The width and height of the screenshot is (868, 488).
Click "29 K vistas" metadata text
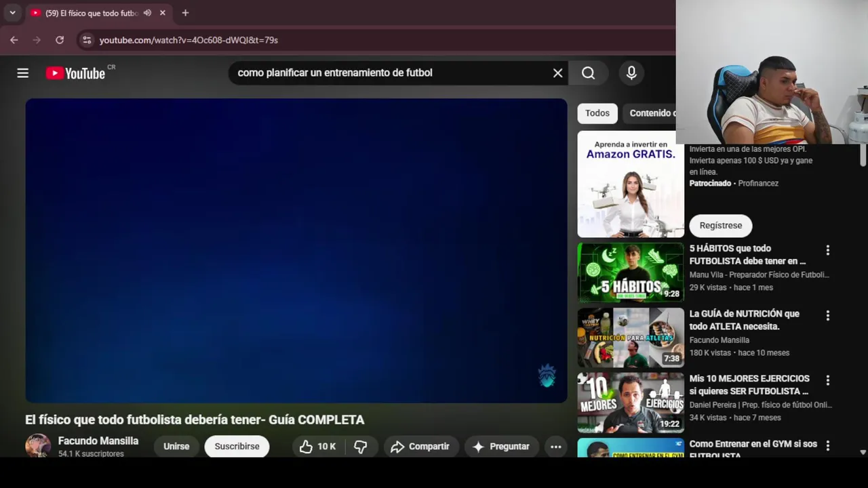(708, 287)
